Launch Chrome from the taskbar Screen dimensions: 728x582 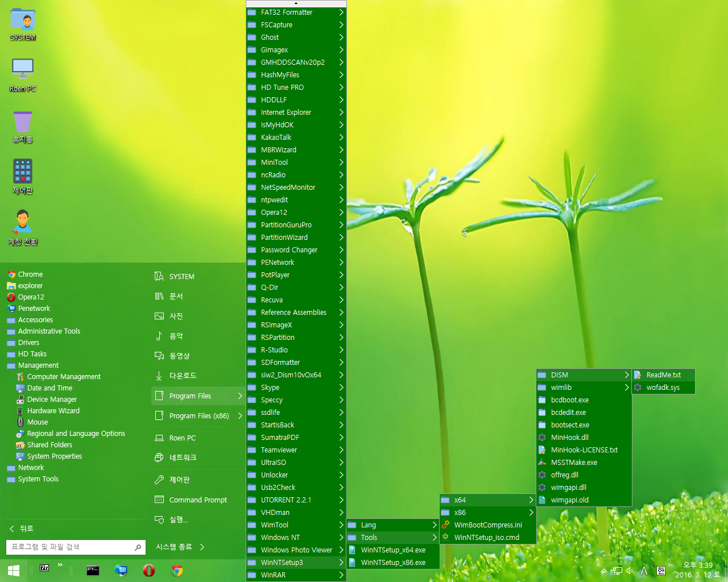click(177, 571)
